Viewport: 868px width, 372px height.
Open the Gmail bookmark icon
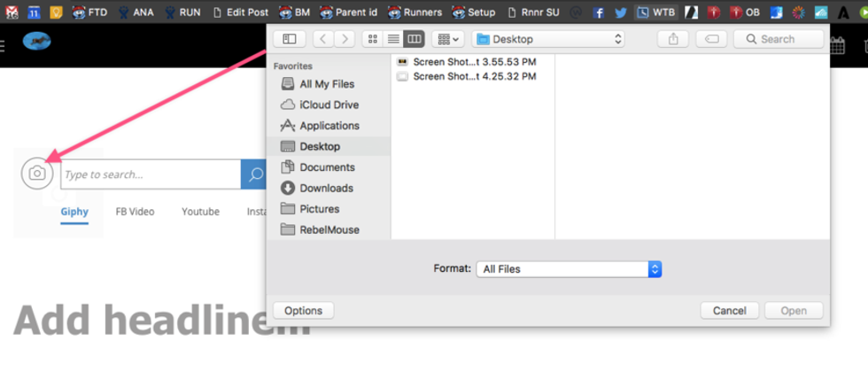(x=12, y=12)
